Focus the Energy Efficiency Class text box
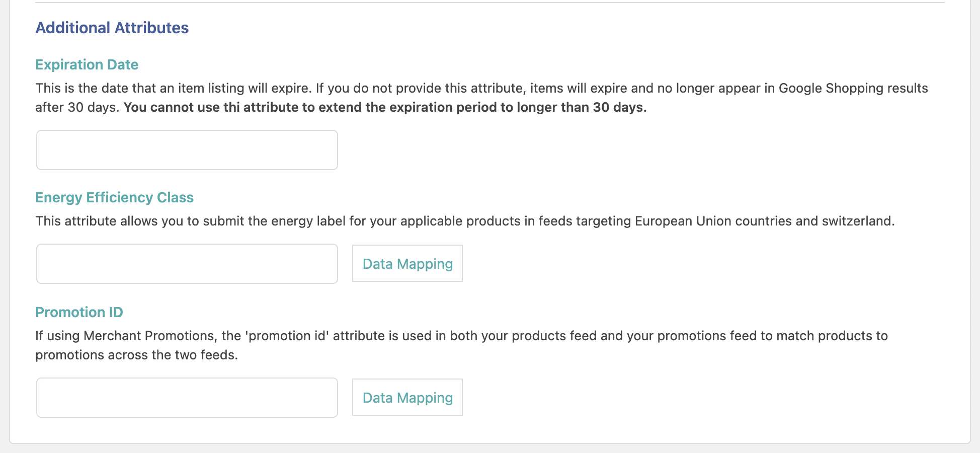Viewport: 980px width, 453px height. click(x=187, y=264)
